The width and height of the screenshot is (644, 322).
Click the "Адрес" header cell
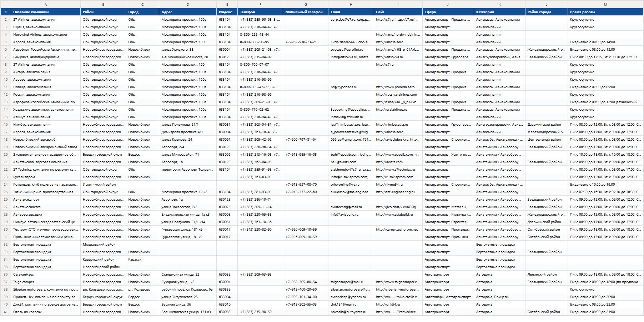click(188, 12)
